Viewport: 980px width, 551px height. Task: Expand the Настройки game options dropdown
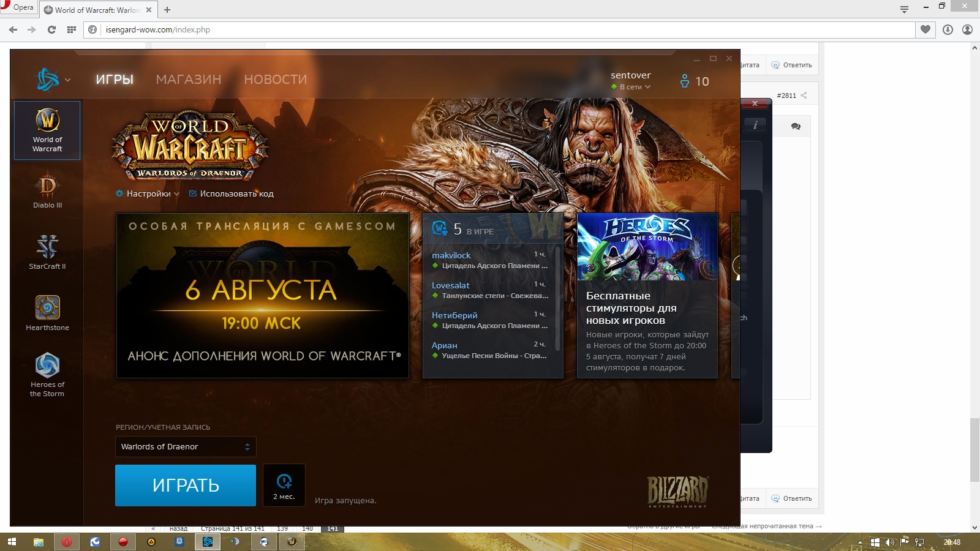click(x=148, y=193)
